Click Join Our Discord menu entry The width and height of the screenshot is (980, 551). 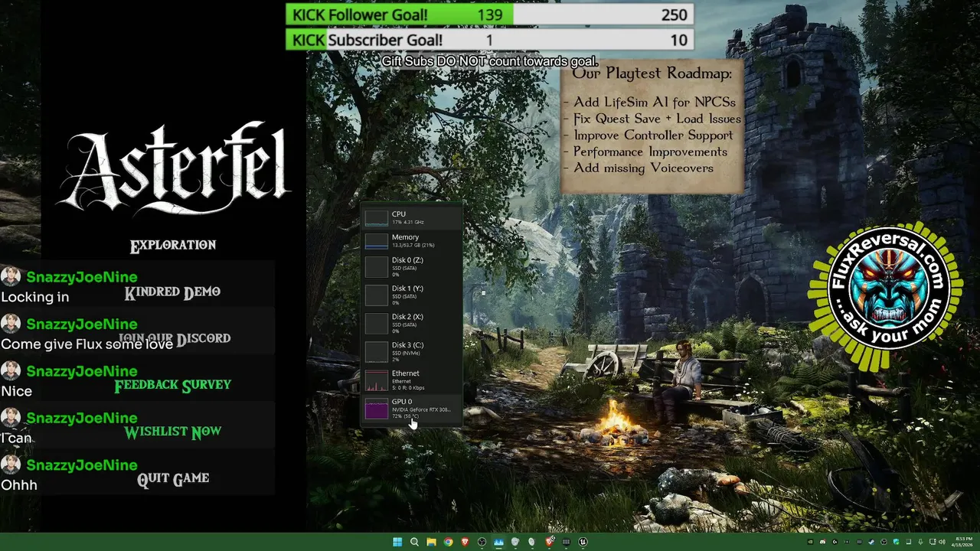click(x=175, y=338)
